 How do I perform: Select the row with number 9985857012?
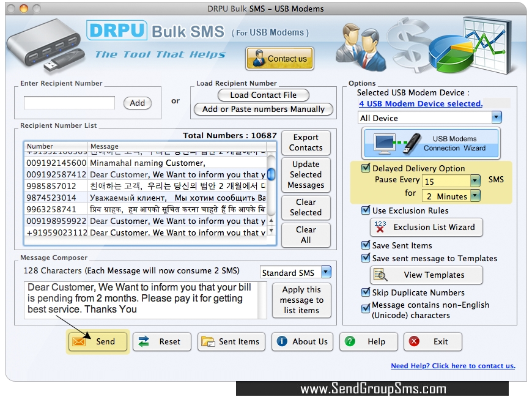[x=146, y=186]
